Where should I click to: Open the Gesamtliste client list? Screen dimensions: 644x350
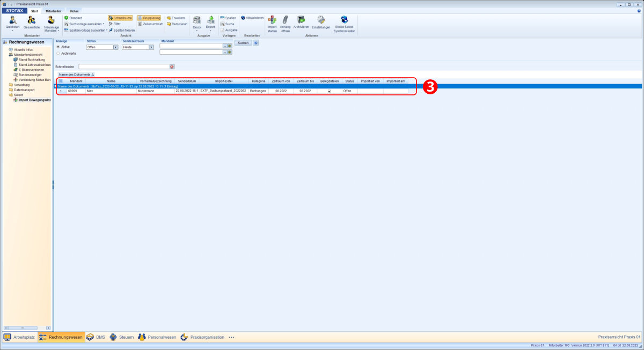[x=32, y=20]
